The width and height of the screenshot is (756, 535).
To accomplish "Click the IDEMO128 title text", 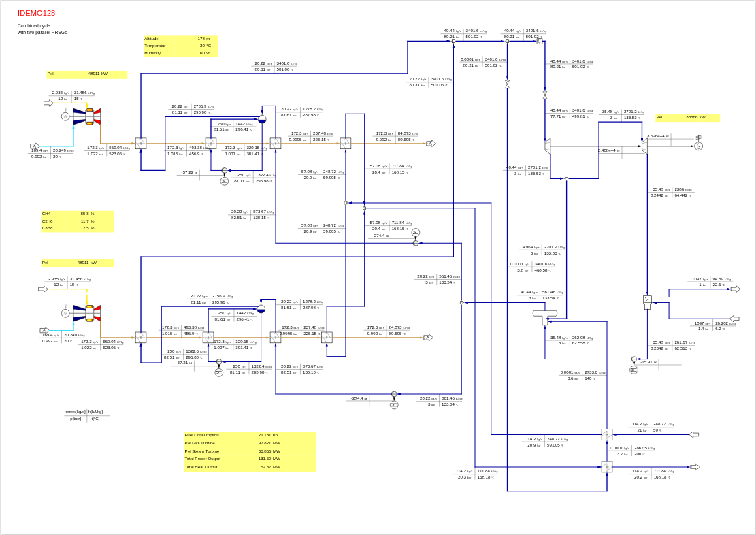I will click(37, 13).
